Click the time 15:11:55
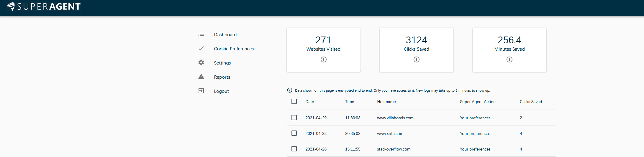This screenshot has height=157, width=644. tap(353, 149)
